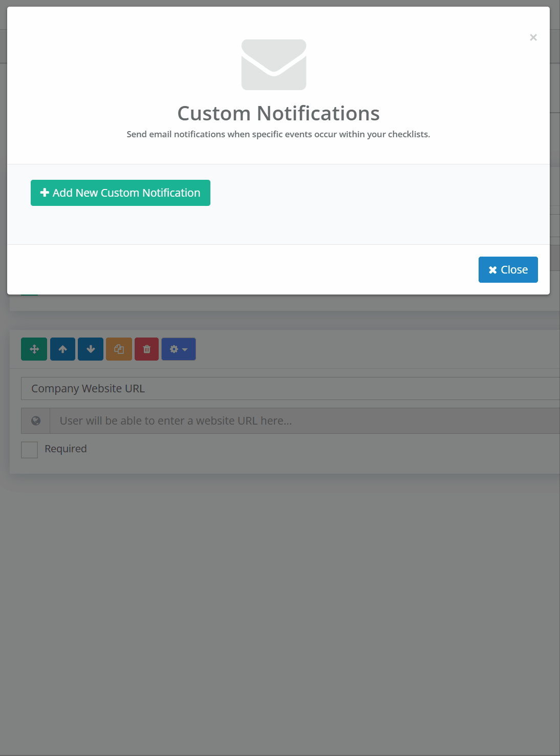Viewport: 560px width, 756px height.
Task: Duplicate the Company Website URL field
Action: [x=118, y=349]
